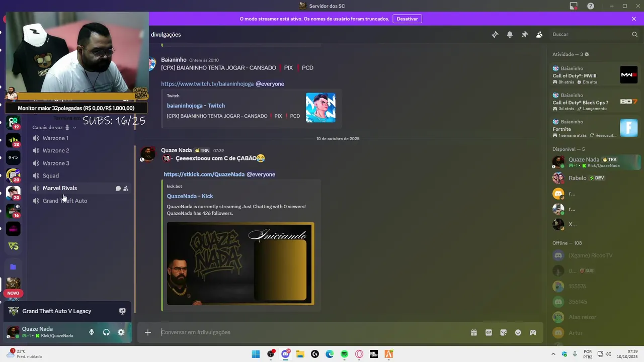
Task: Open Microsoft Edge from taskbar
Action: (x=330, y=354)
